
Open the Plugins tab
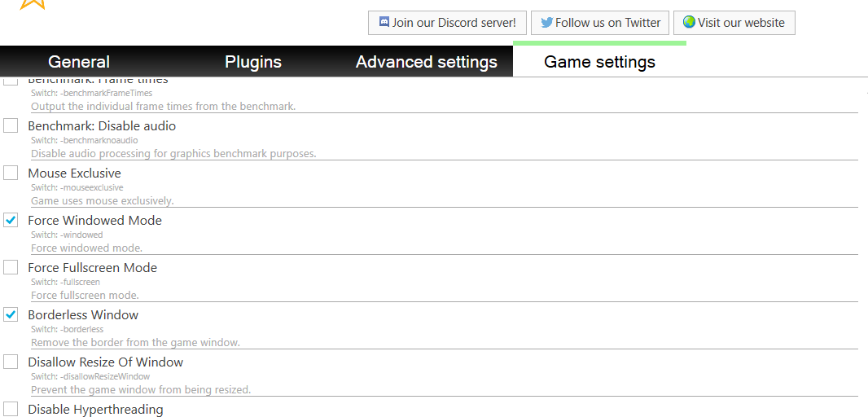click(253, 62)
